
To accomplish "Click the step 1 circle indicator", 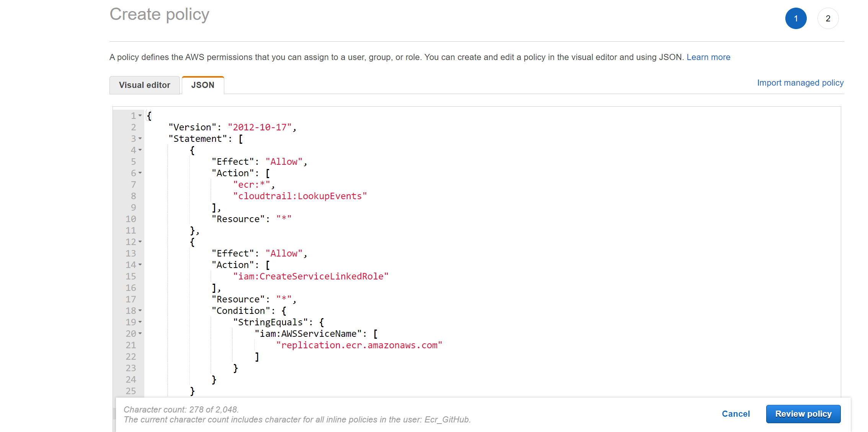I will [796, 18].
